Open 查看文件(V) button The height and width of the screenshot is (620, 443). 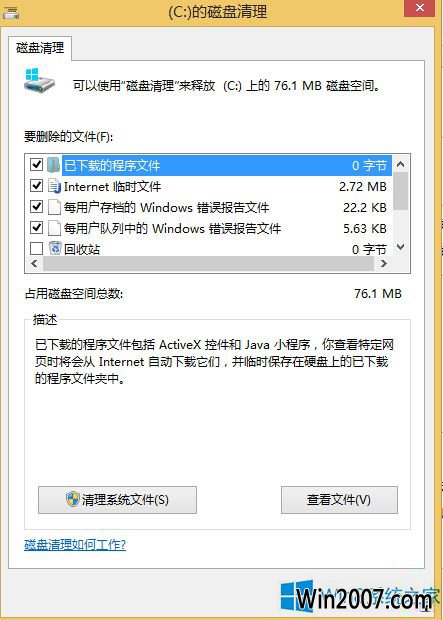coord(339,500)
